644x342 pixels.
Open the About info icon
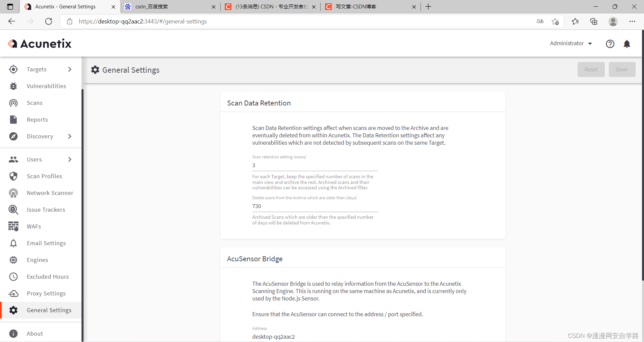(13, 334)
